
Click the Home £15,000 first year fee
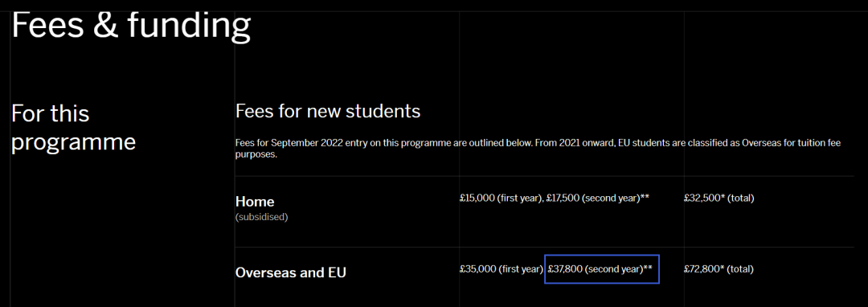pos(502,198)
